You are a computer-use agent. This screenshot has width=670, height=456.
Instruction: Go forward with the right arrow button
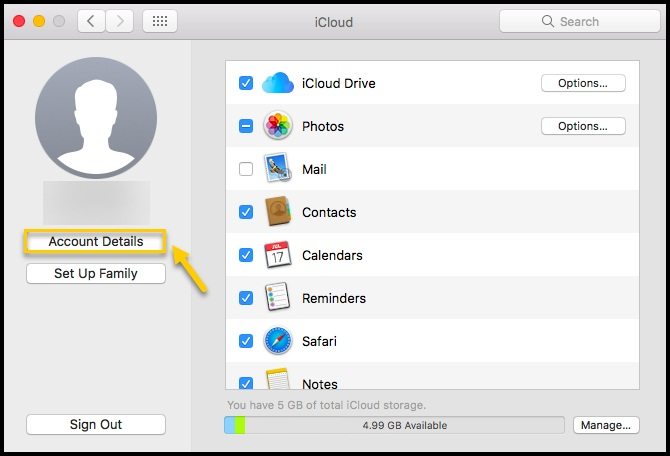120,21
